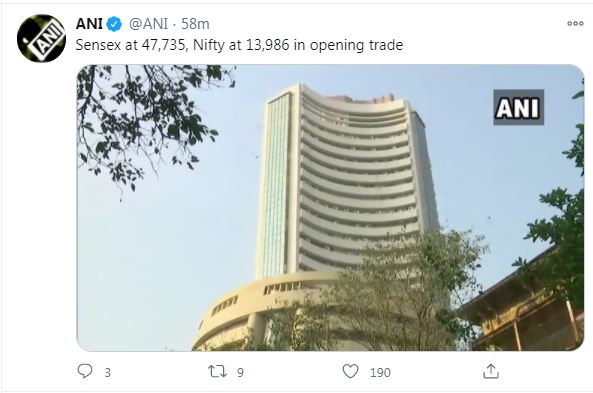Click the reply count 3
The image size is (593, 393).
(x=108, y=373)
